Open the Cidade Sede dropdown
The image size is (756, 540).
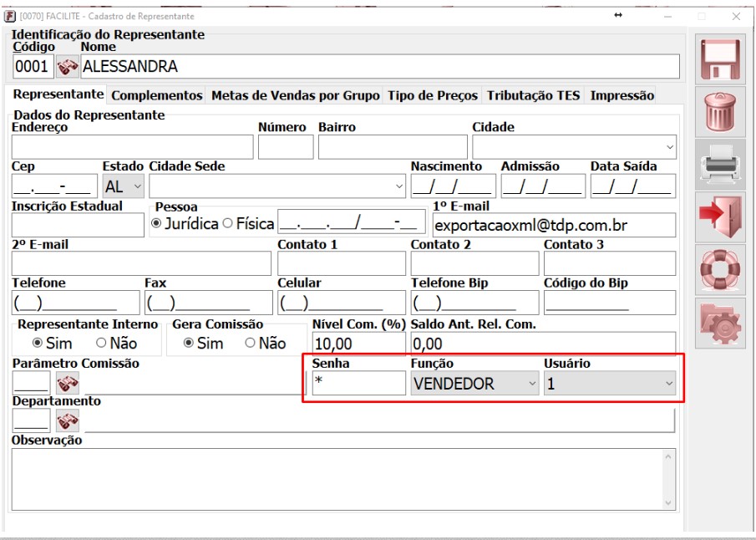tap(398, 186)
